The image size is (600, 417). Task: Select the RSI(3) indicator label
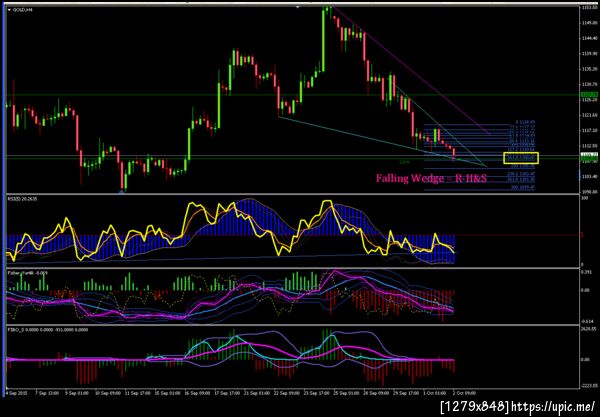click(23, 199)
